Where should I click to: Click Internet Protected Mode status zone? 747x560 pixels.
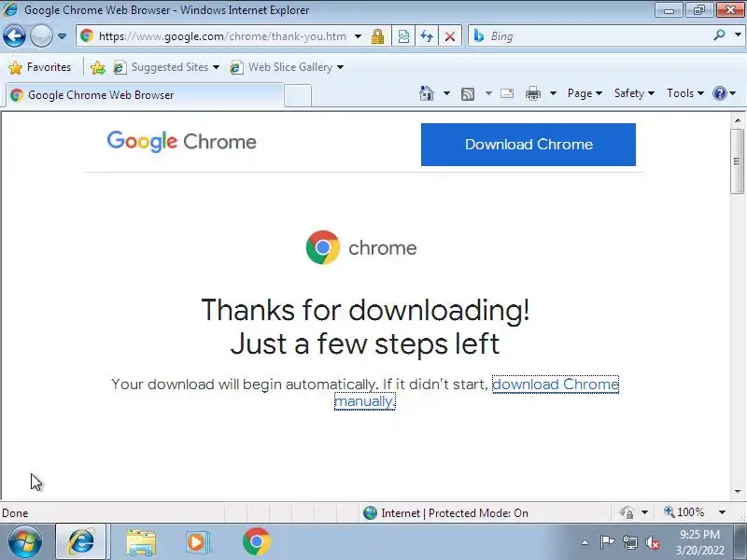coord(446,512)
